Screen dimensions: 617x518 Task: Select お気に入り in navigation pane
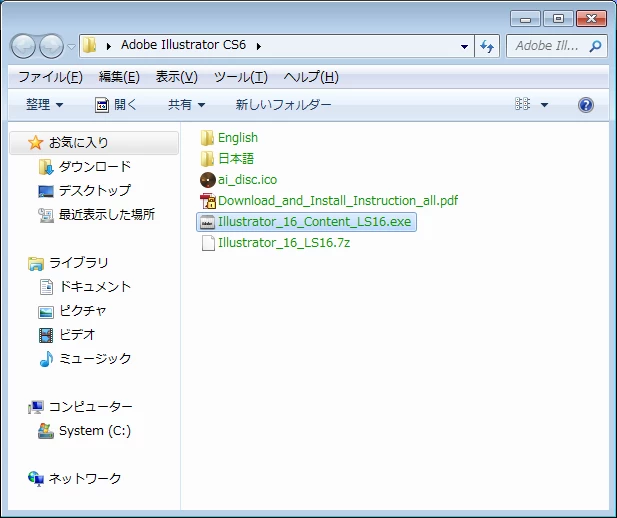point(94,142)
